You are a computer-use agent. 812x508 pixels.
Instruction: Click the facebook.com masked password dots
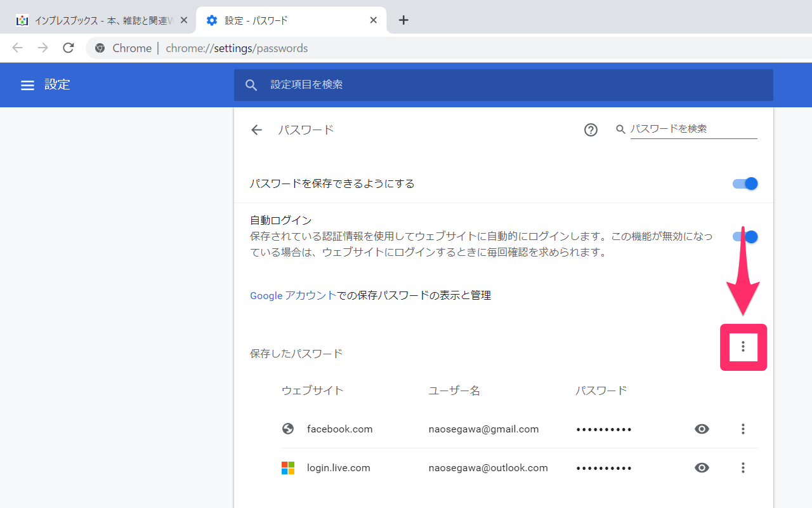pos(604,430)
